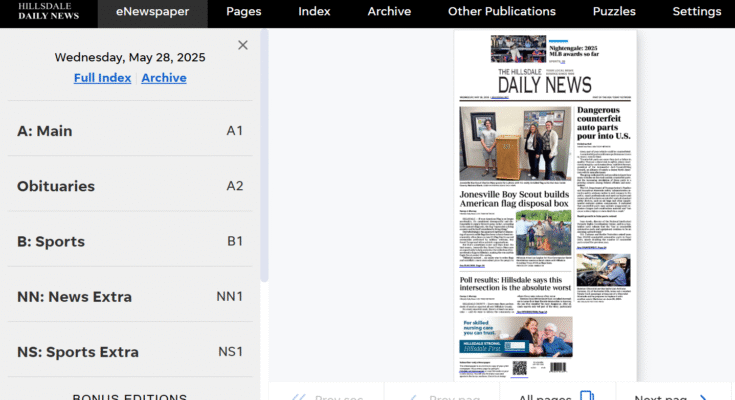Close the section index panel
This screenshot has width=735, height=400.
242,45
